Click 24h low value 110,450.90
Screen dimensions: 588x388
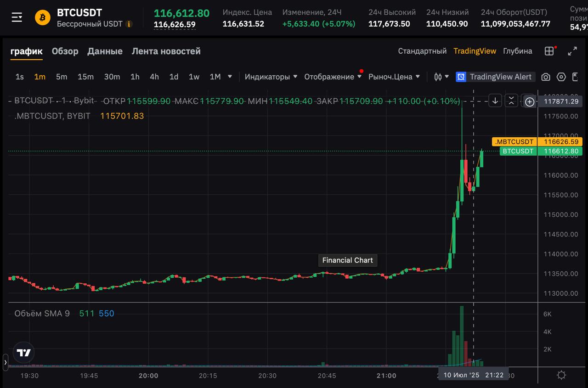[447, 24]
